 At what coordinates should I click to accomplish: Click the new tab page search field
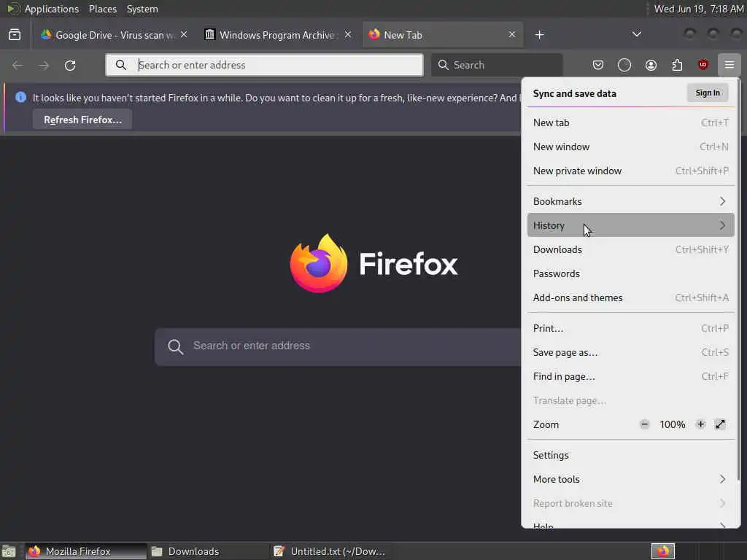click(x=338, y=346)
